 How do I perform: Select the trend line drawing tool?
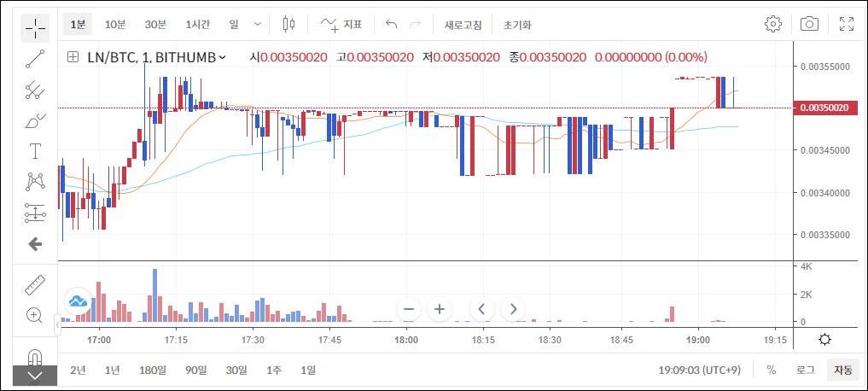pos(35,59)
